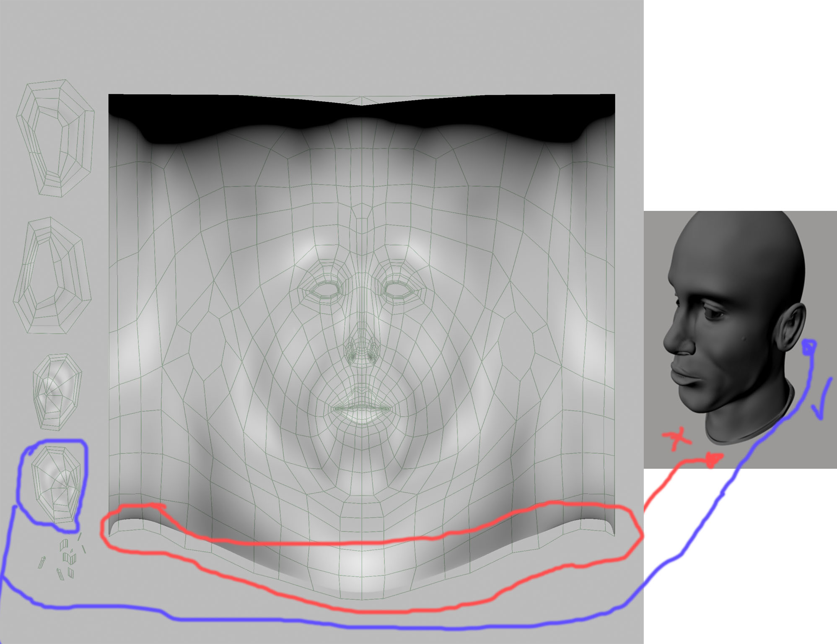This screenshot has width=837, height=644.
Task: Click the lips in the UV layout
Action: coord(361,408)
